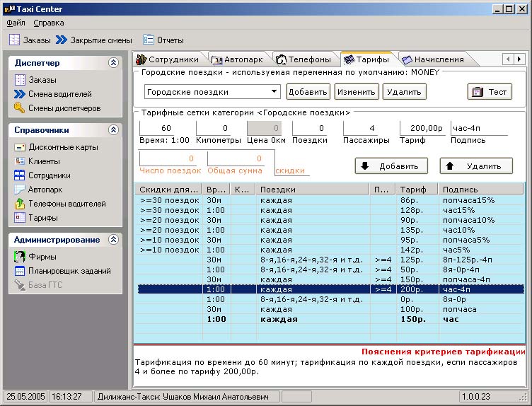This screenshot has width=532, height=406.
Task: Click the Телефоны водителей sidebar icon
Action: [20, 204]
